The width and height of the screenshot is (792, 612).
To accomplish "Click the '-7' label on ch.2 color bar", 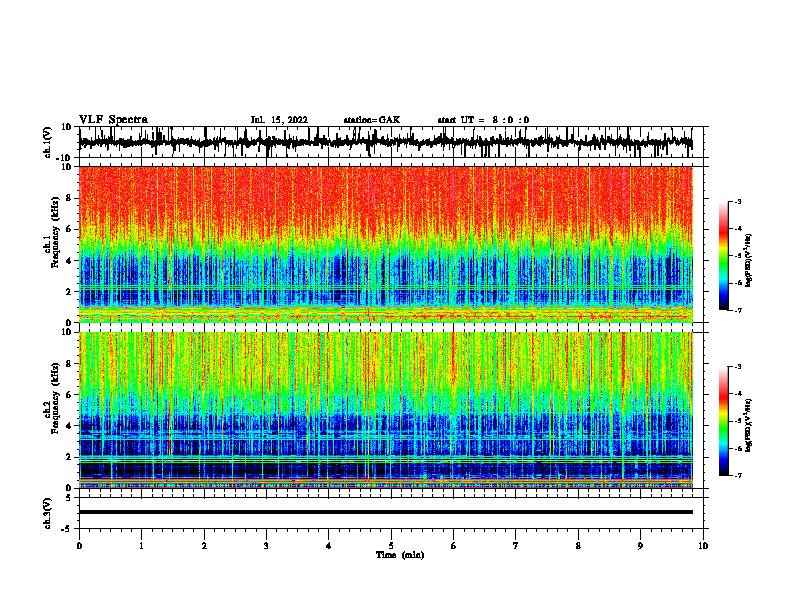I will [738, 475].
